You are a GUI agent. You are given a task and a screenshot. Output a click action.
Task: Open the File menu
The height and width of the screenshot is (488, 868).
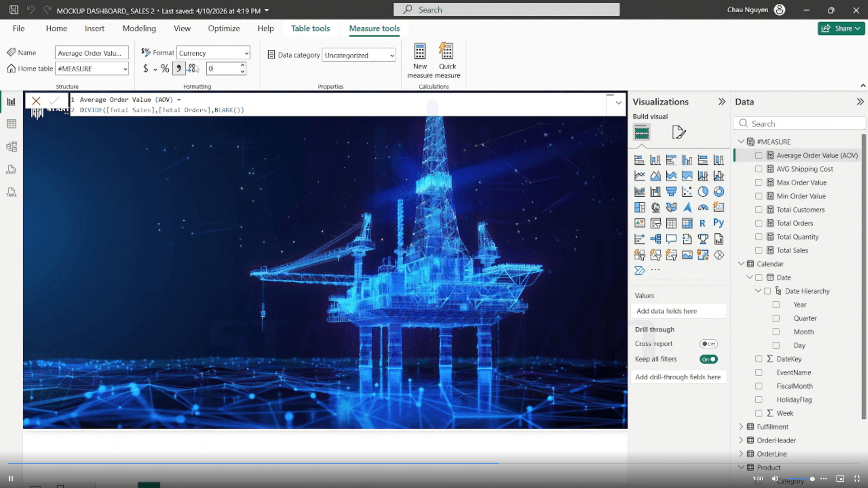point(19,28)
